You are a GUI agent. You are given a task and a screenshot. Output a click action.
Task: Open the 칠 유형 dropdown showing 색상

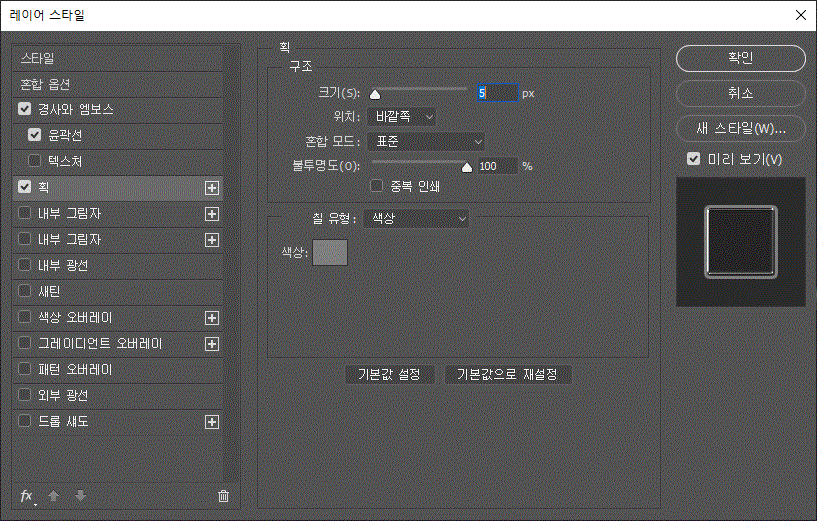click(x=416, y=218)
